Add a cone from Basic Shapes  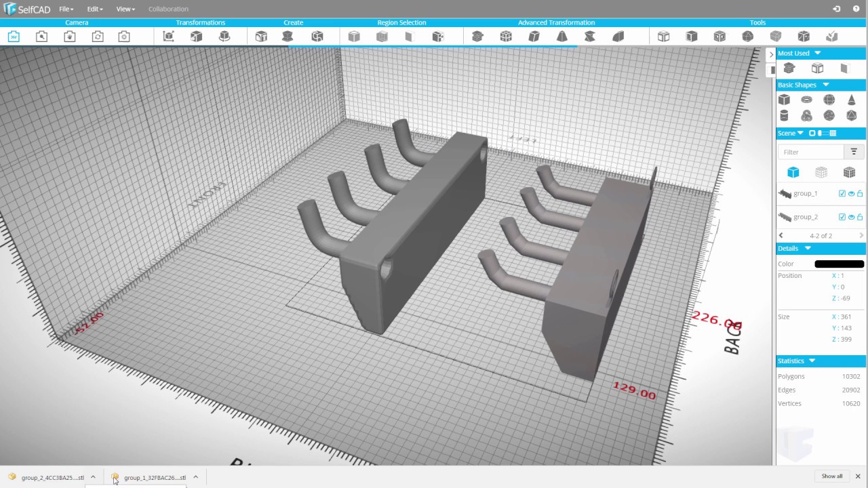851,100
